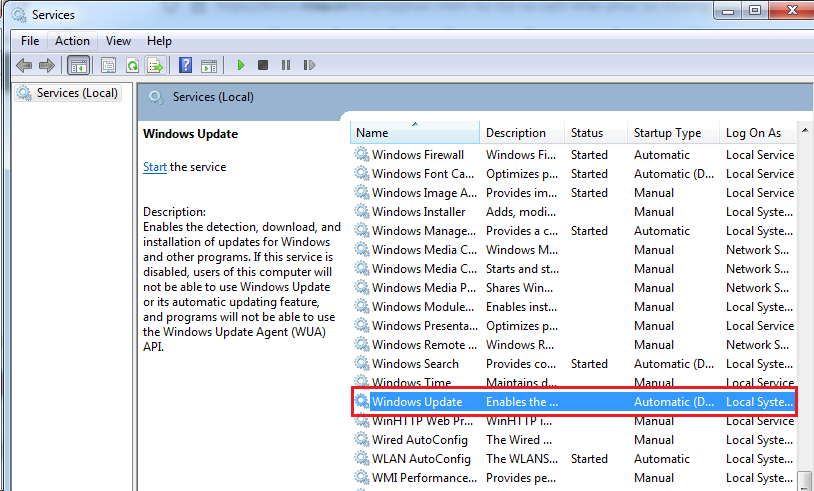Open the View menu

118,41
